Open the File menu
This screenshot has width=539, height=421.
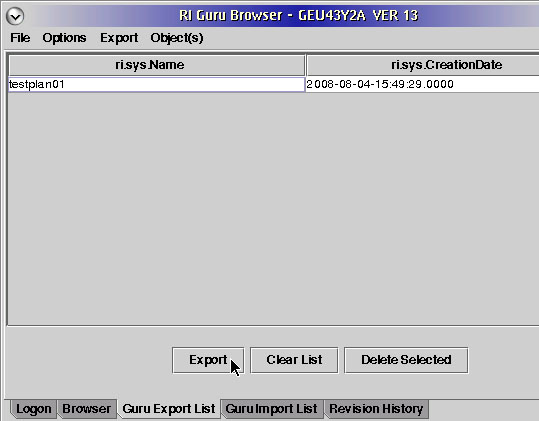click(x=20, y=38)
